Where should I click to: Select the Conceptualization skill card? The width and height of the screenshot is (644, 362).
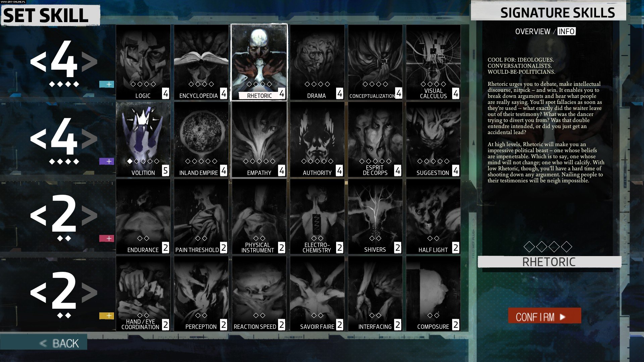[375, 62]
